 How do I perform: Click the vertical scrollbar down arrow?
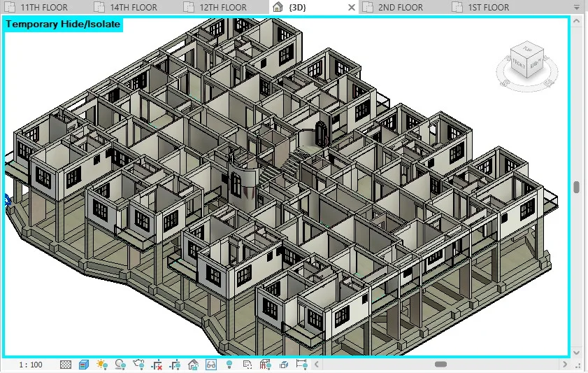(x=577, y=353)
